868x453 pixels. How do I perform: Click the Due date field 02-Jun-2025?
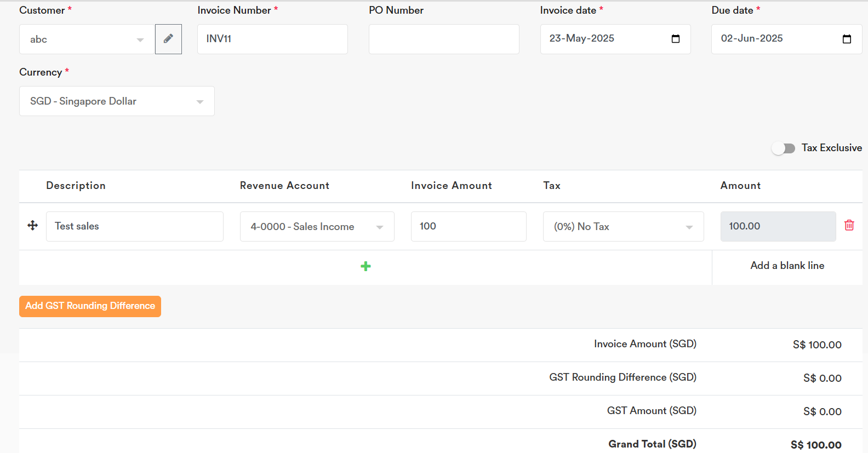pos(773,39)
